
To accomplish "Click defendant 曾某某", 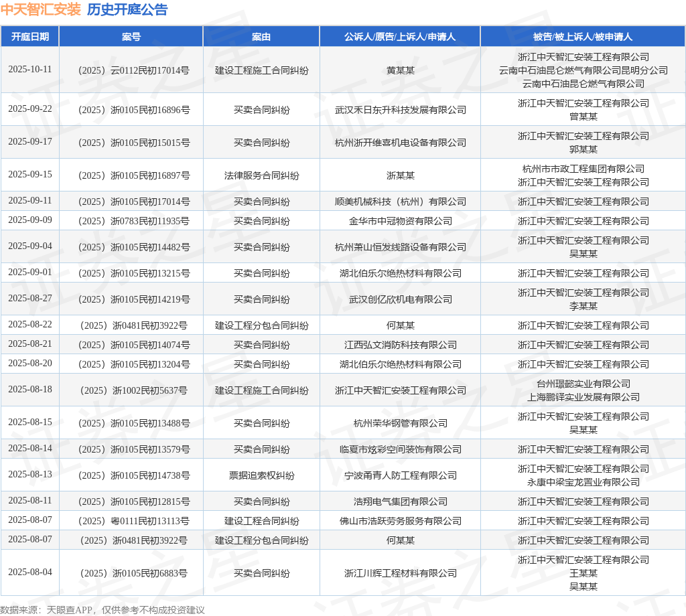I will pos(584,117).
